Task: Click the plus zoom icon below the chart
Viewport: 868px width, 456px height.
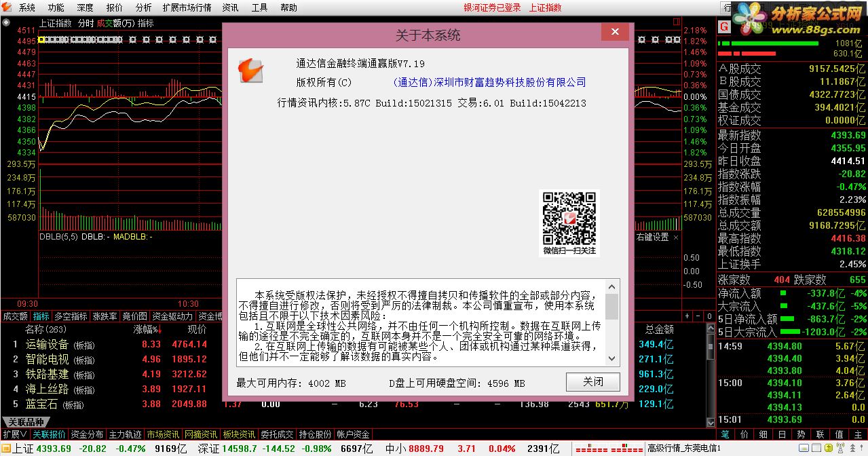Action: (686, 316)
